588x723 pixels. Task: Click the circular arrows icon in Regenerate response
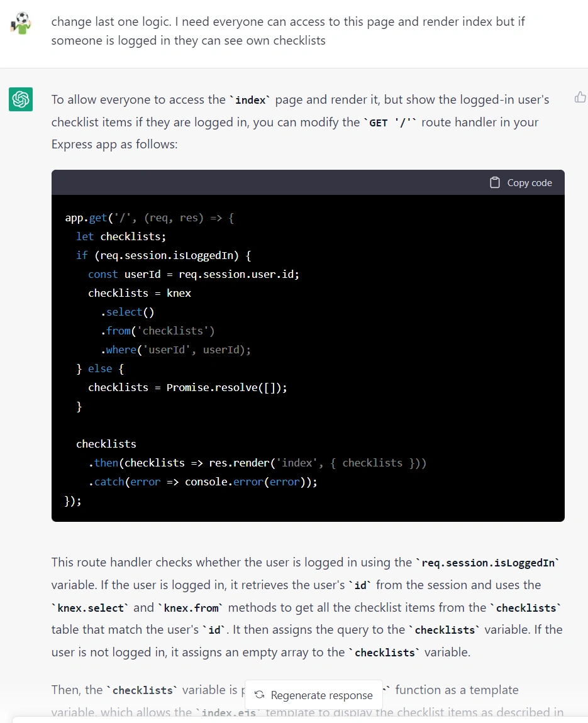click(x=260, y=695)
